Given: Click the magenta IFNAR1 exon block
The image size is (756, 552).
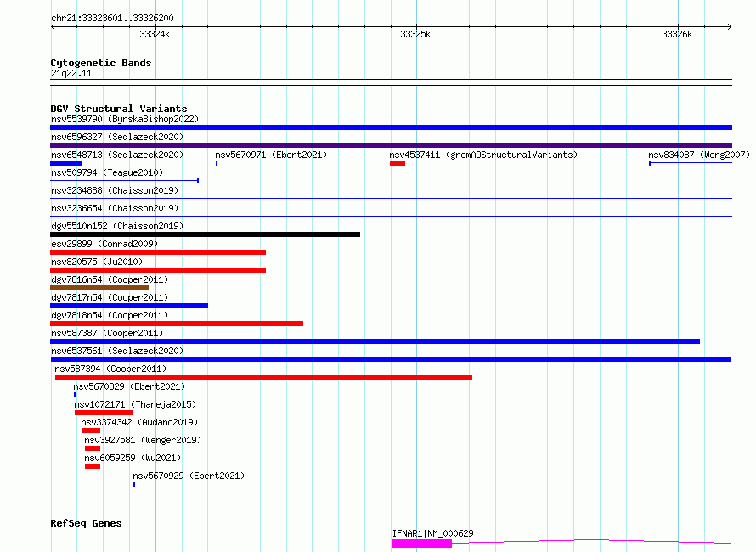Looking at the screenshot, I should tap(422, 544).
